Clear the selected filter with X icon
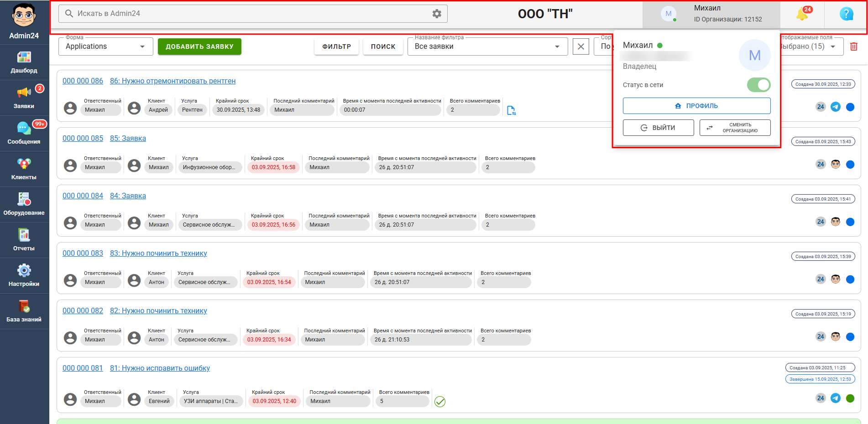This screenshot has height=424, width=868. [580, 47]
